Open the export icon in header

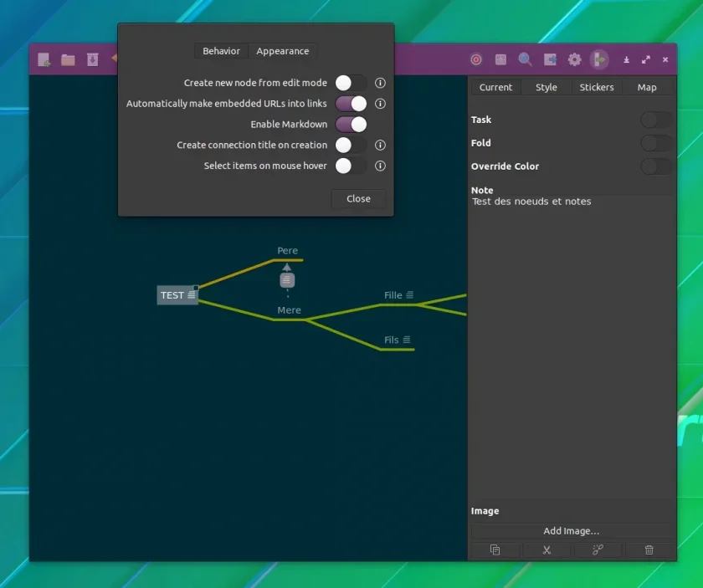(550, 59)
